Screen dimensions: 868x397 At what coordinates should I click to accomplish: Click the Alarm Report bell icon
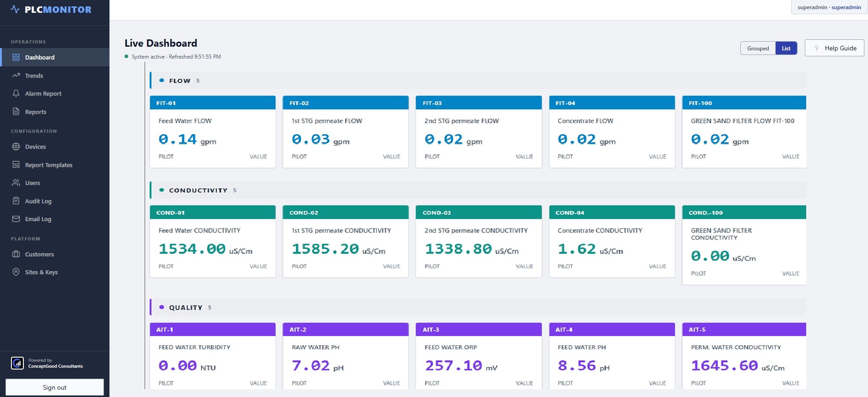16,93
